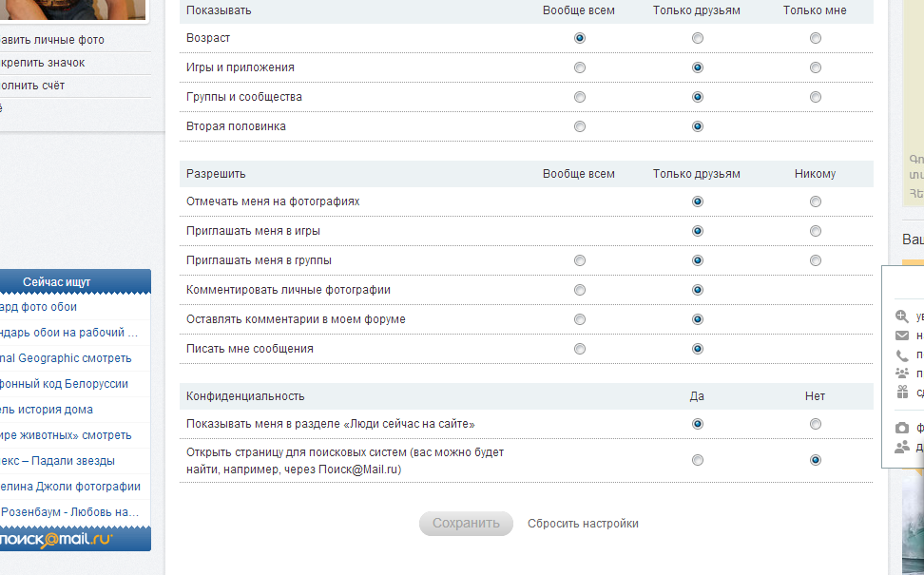Image resolution: width=924 pixels, height=575 pixels.
Task: Open 'National Geographic смотреть' trending search link
Action: (65, 358)
